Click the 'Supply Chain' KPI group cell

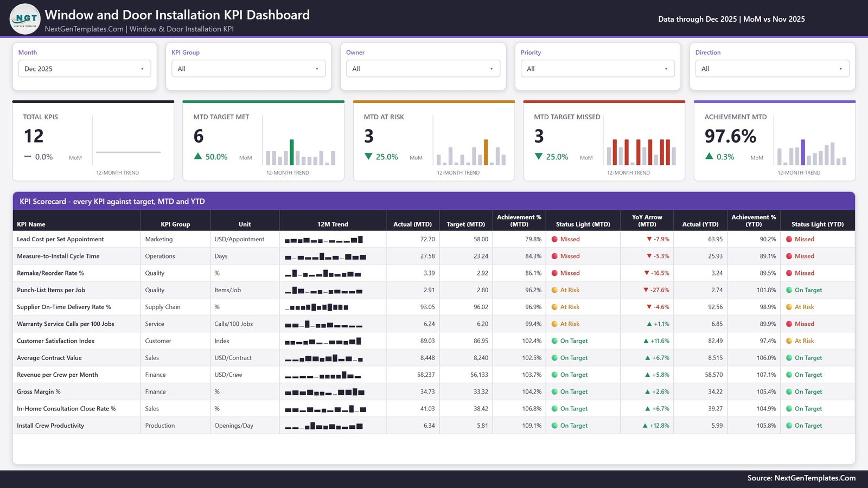click(163, 307)
